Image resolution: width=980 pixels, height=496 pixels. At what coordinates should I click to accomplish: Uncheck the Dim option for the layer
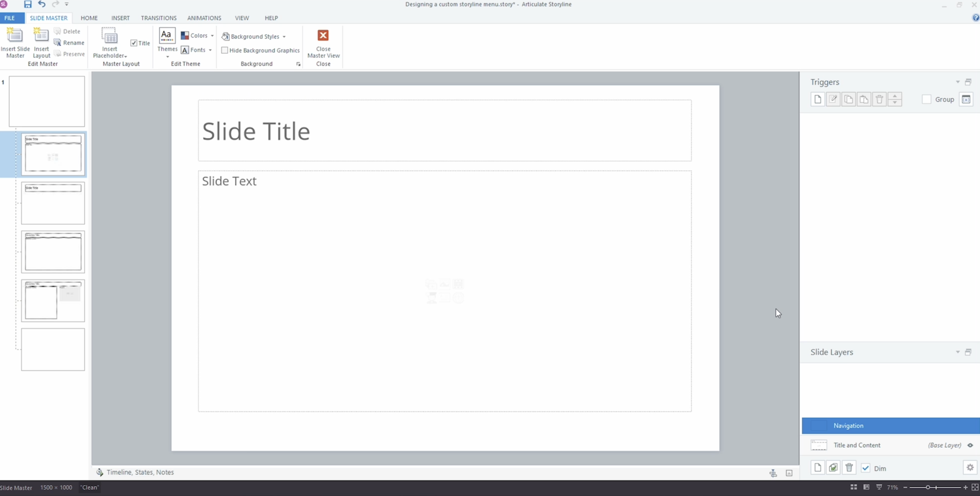click(866, 468)
